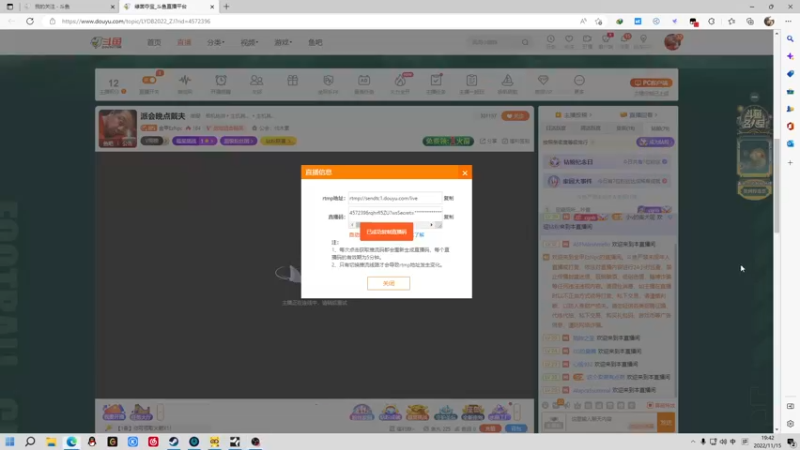Viewport: 800px width, 450px height.
Task: Click the orange 关注 follow button
Action: [x=515, y=116]
